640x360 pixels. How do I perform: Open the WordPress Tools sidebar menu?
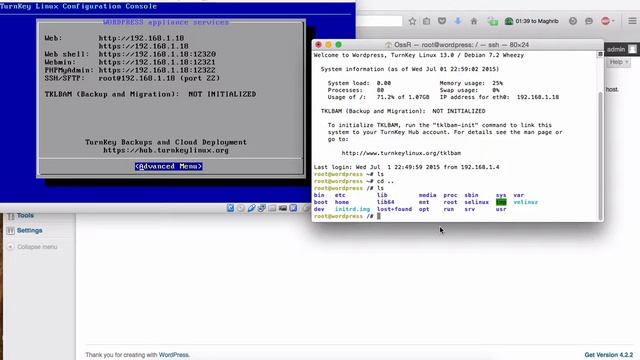coord(25,216)
